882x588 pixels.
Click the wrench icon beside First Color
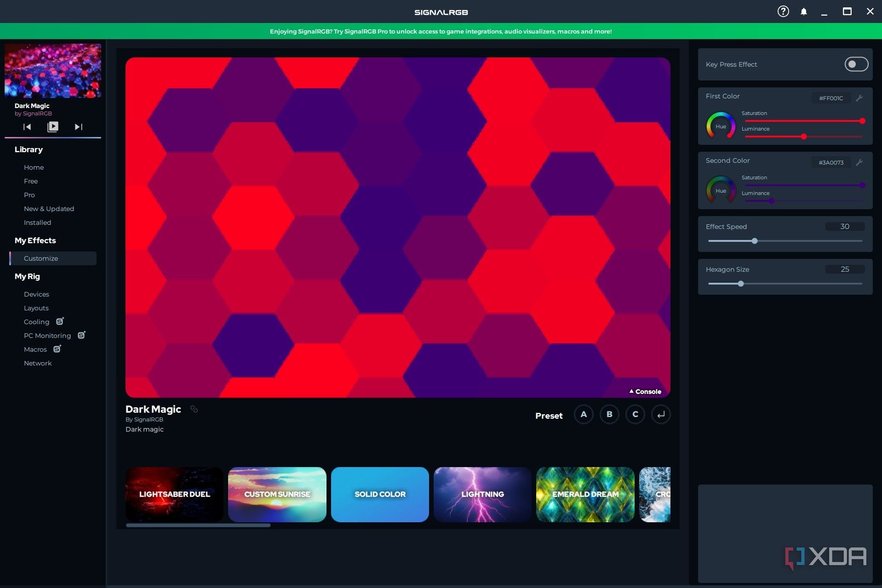859,98
